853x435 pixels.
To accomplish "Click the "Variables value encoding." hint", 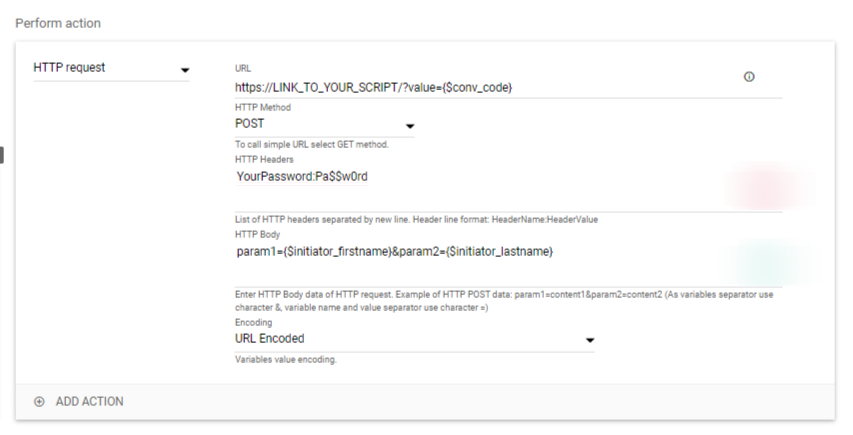I will pos(285,359).
